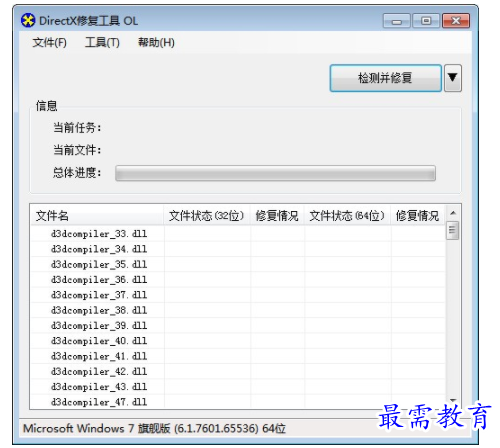
Task: Expand the dropdown arrow beside 检测并修复
Action: pyautogui.click(x=453, y=78)
